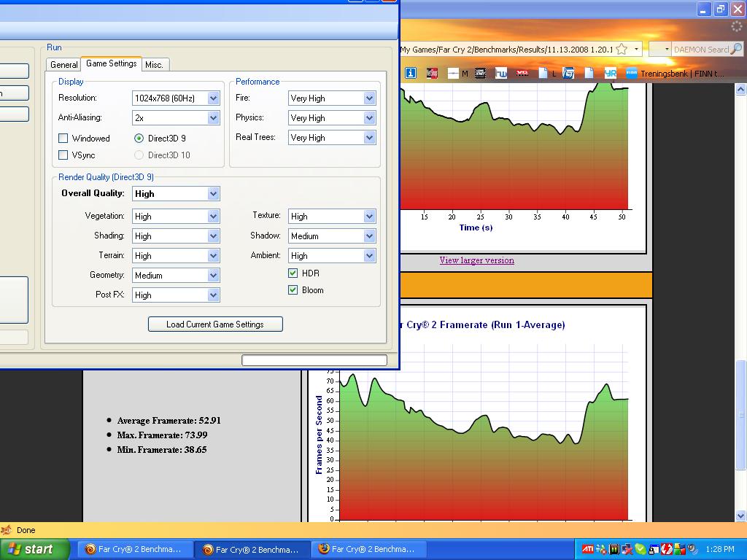Viewport: 747px width, 560px height.
Task: Click the scroll down arrow in browser
Action: pyautogui.click(x=741, y=516)
